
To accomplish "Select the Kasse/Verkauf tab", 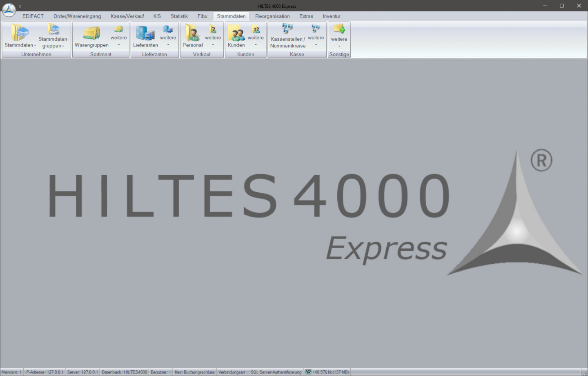I will 127,16.
